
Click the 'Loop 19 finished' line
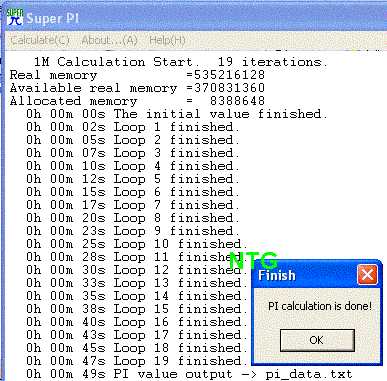pyautogui.click(x=137, y=361)
